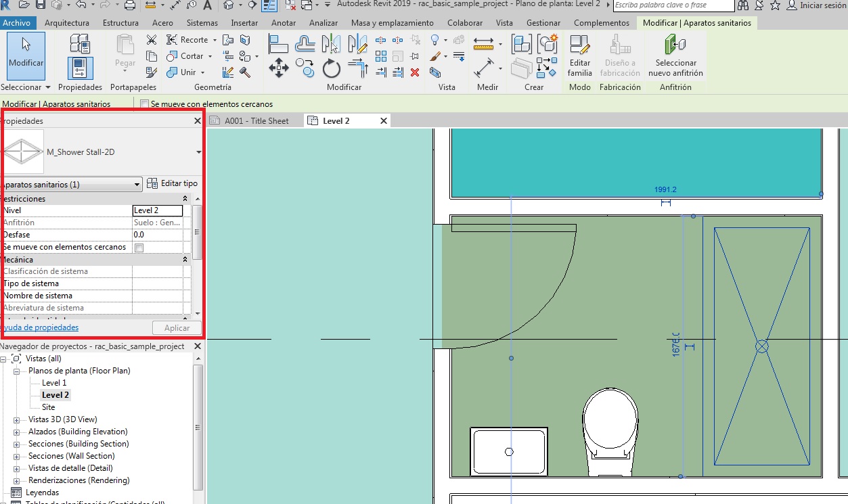
Task: Click the Editar tipo button
Action: coord(173,183)
